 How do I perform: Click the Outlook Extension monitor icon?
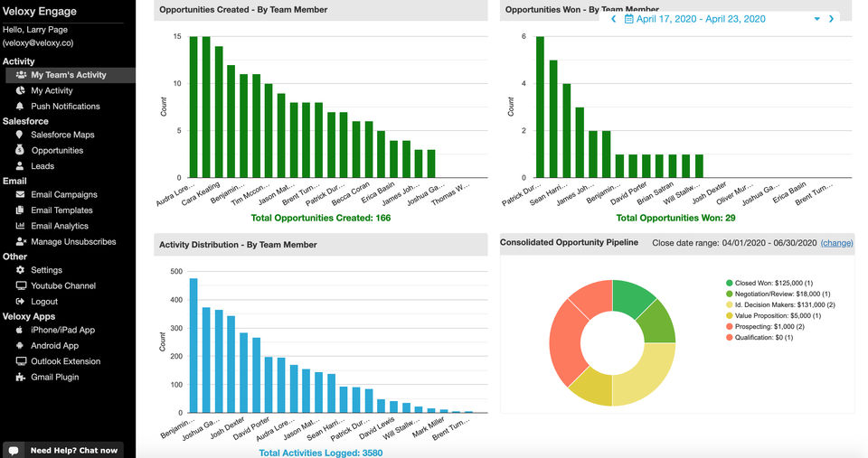pos(21,361)
